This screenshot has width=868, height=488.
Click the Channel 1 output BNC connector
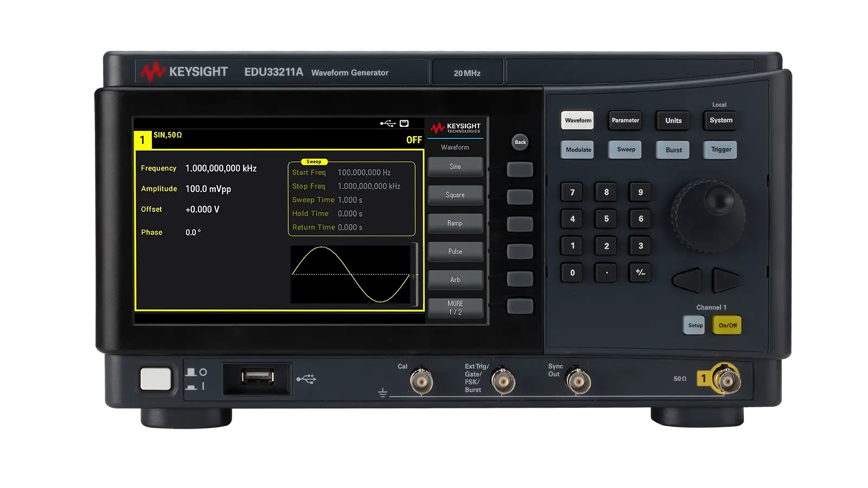726,379
